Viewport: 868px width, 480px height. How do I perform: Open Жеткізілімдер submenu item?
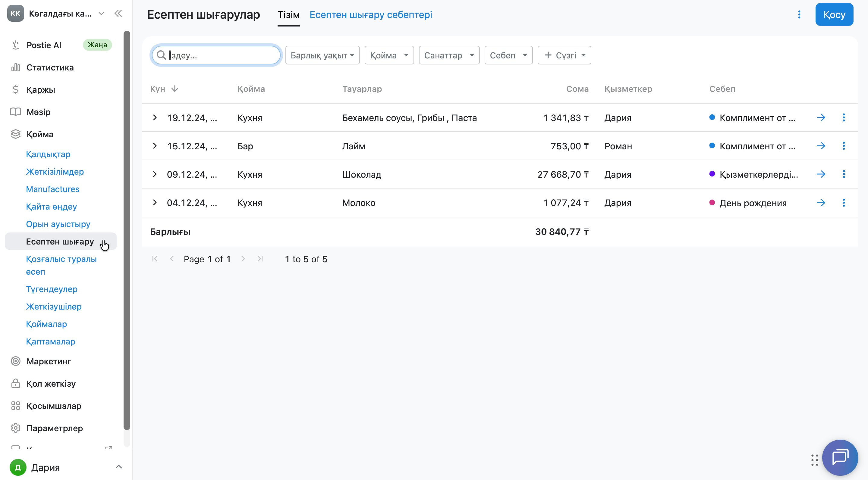point(55,172)
